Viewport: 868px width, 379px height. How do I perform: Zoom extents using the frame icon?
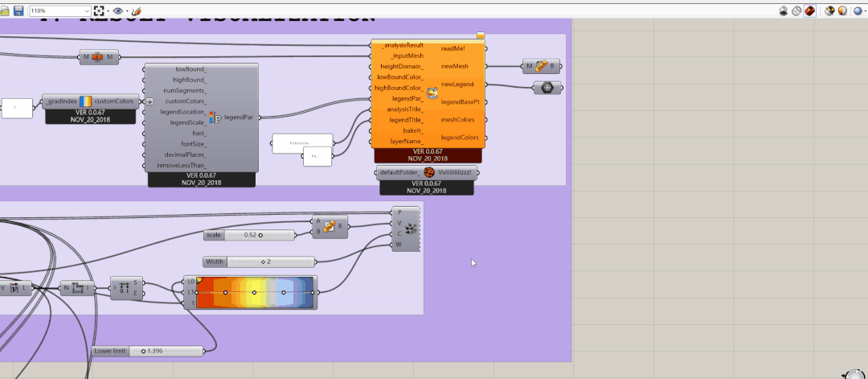pyautogui.click(x=99, y=10)
